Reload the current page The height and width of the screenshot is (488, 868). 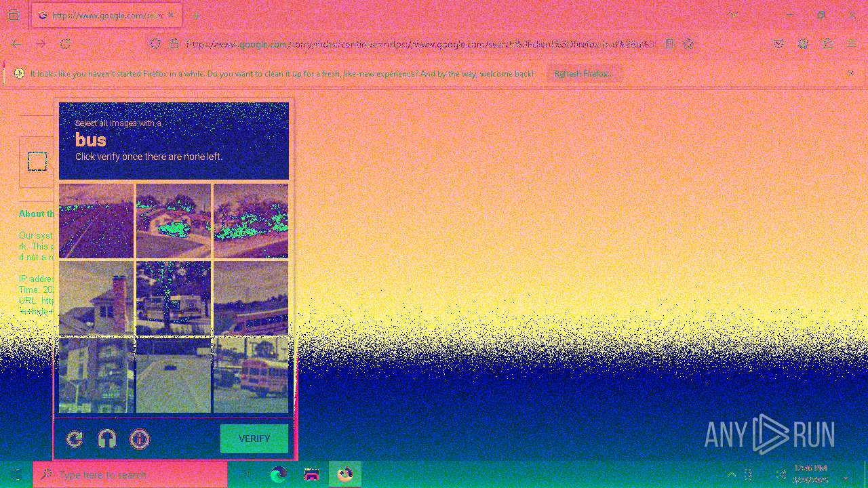(x=65, y=43)
